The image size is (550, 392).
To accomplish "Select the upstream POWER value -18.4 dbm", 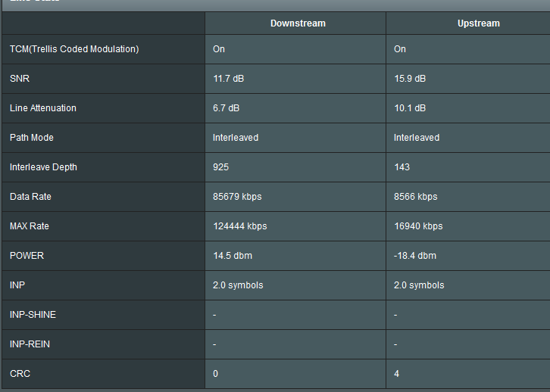I will (x=415, y=256).
